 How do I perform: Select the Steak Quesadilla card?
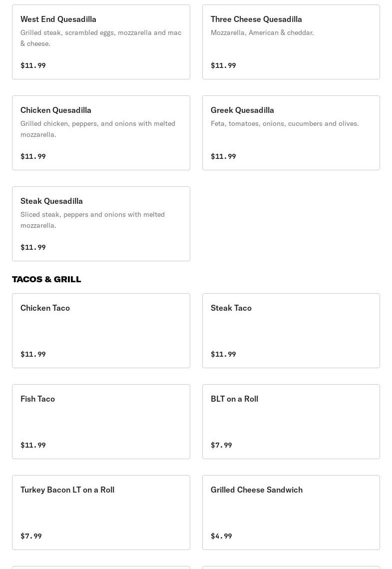[101, 224]
